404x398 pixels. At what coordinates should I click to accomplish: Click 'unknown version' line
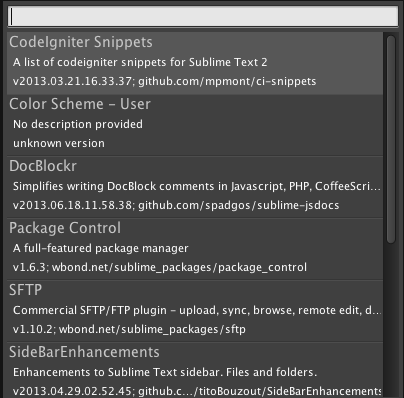(59, 143)
